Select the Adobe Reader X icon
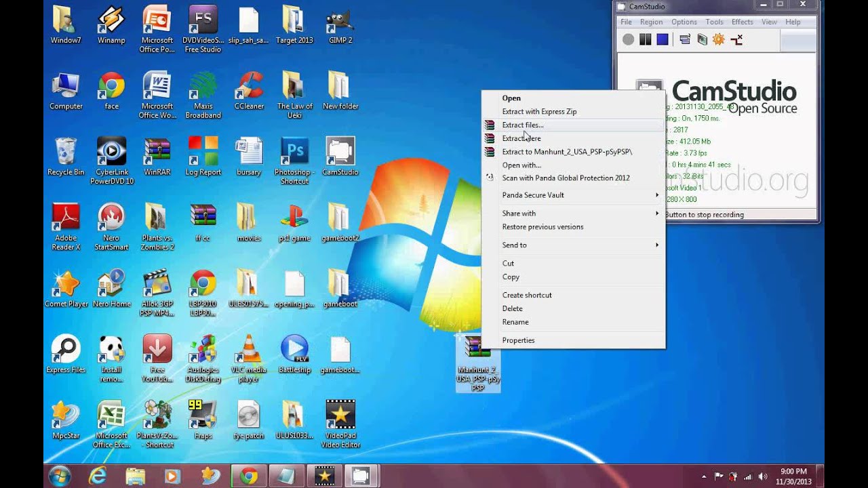 tap(66, 226)
